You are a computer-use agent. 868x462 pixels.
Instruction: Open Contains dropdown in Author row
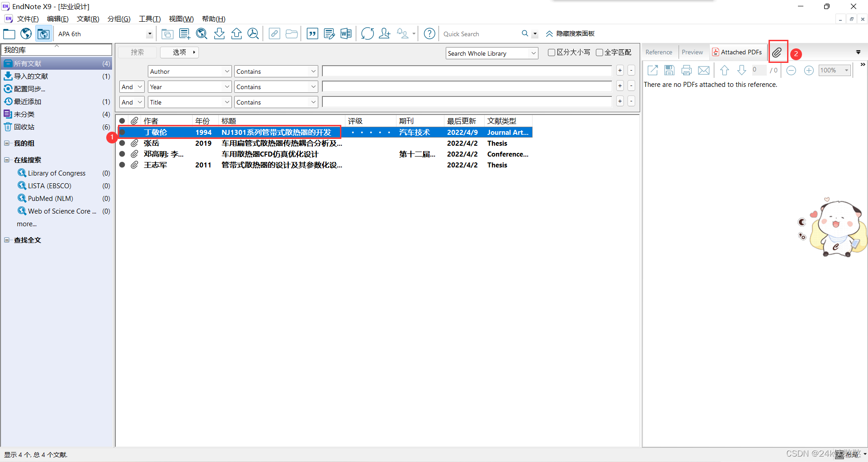(313, 71)
